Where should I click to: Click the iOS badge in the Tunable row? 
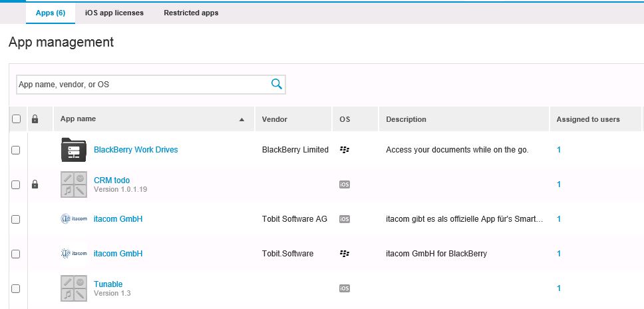(345, 288)
